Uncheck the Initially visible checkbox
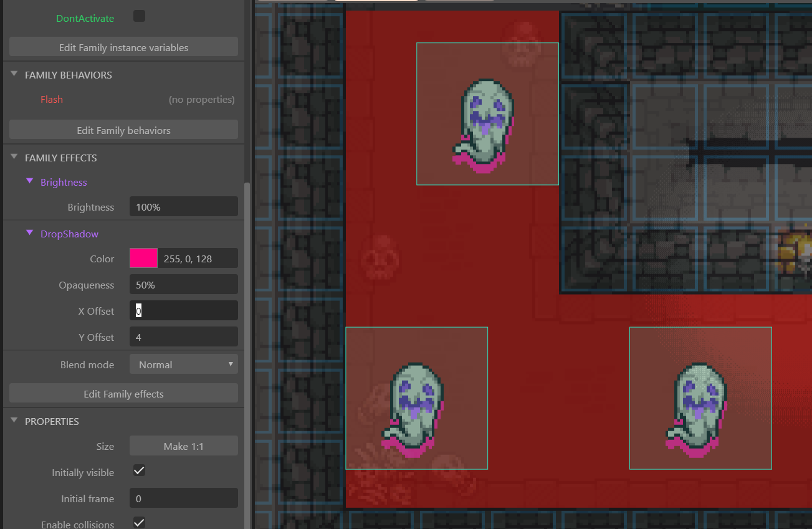 (x=139, y=470)
